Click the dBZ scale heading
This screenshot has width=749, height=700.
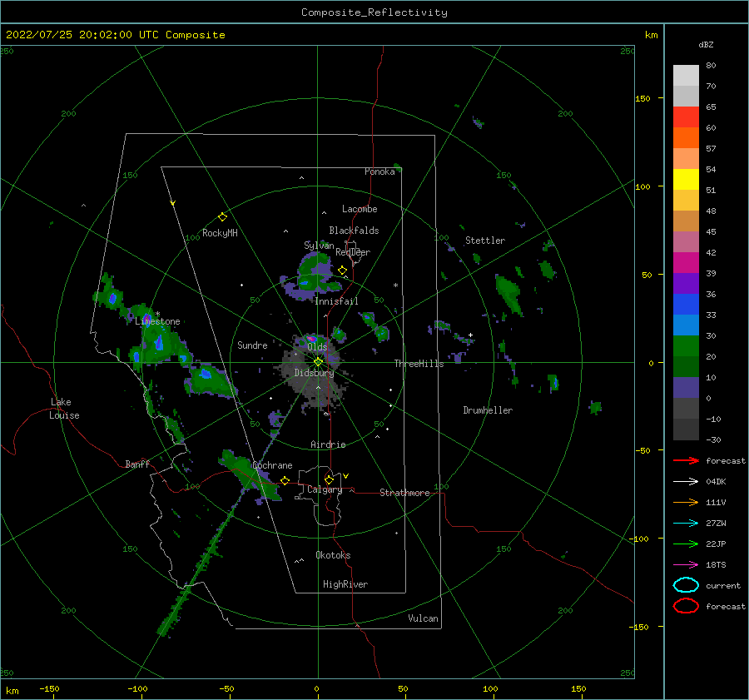(x=706, y=44)
